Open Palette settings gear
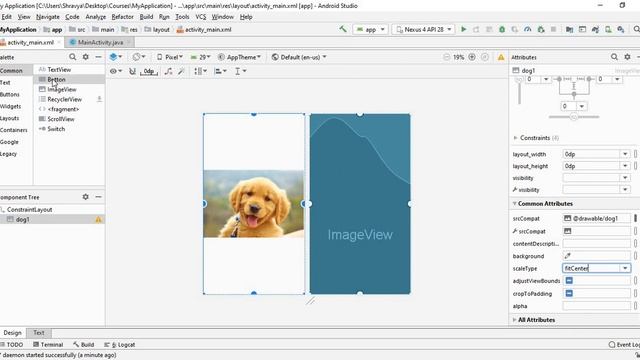 click(86, 57)
